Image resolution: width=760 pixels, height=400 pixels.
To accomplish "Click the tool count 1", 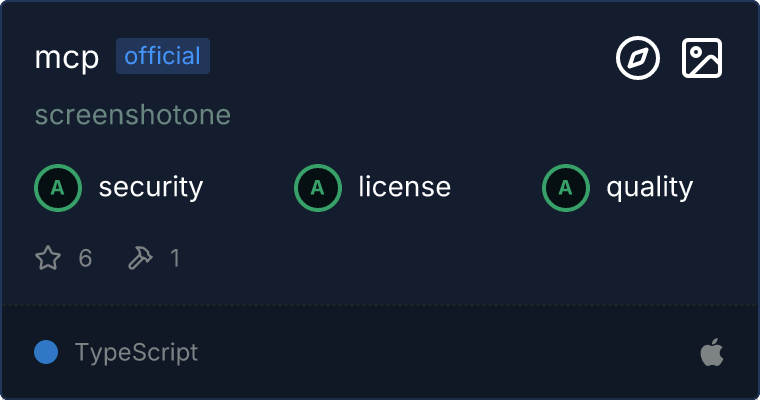I will 175,259.
